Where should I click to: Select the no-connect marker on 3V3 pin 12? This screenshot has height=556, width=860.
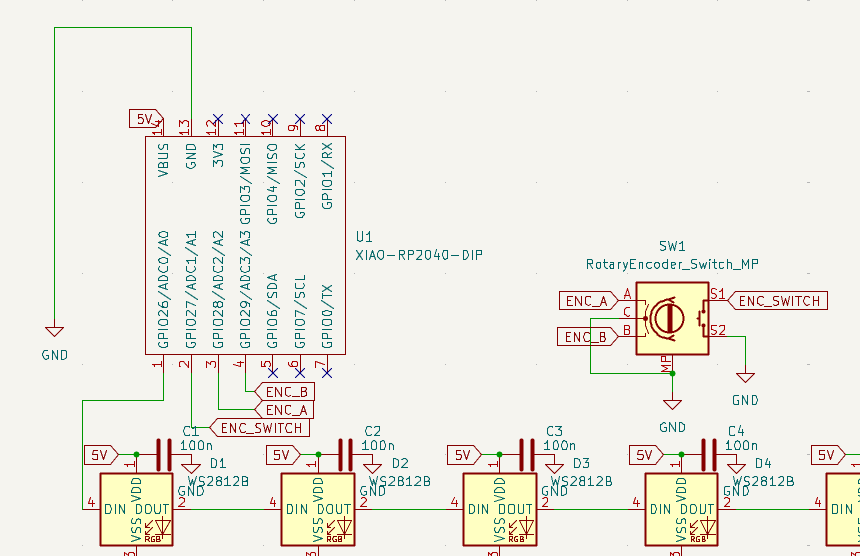(x=218, y=118)
